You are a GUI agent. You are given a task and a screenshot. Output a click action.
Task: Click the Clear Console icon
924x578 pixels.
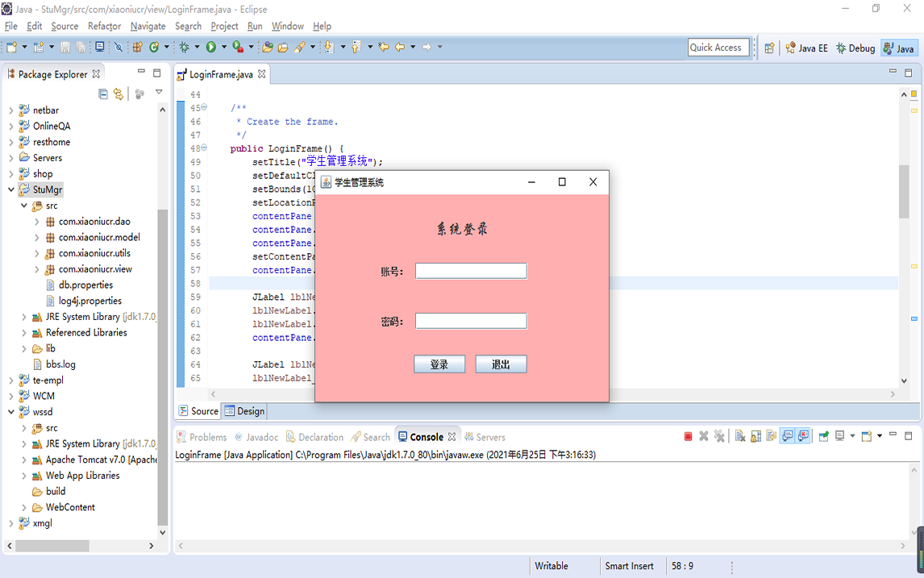click(740, 437)
